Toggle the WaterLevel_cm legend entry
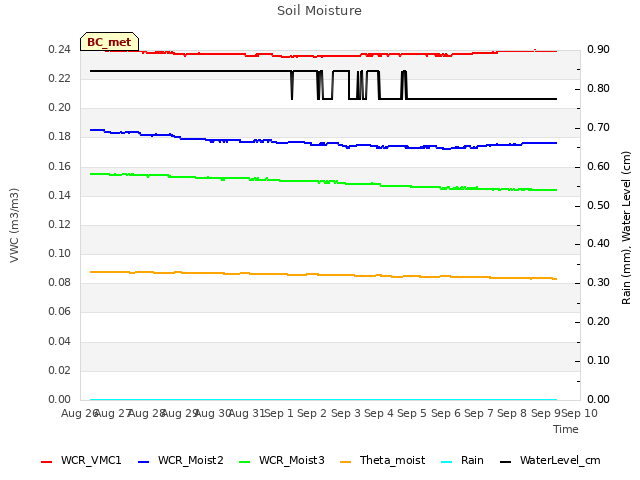The height and width of the screenshot is (480, 640). [550, 460]
